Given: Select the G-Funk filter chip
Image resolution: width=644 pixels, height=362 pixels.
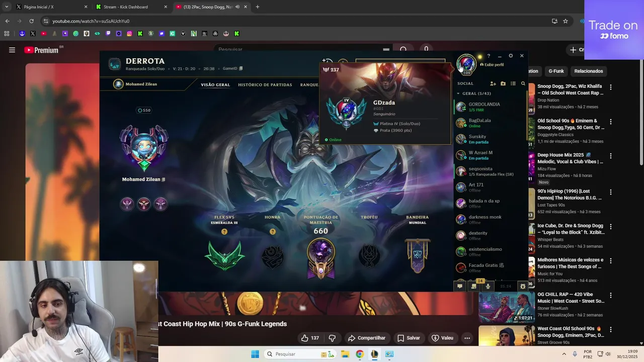Looking at the screenshot, I should [556, 71].
